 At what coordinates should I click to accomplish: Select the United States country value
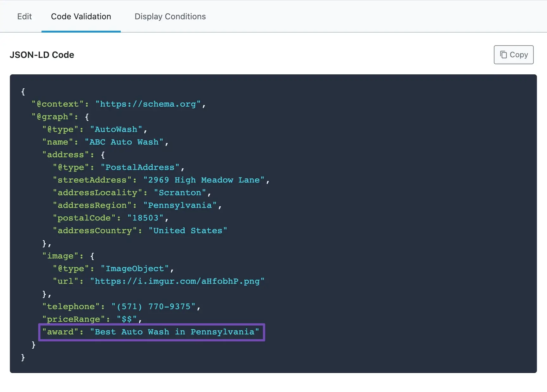click(x=188, y=230)
